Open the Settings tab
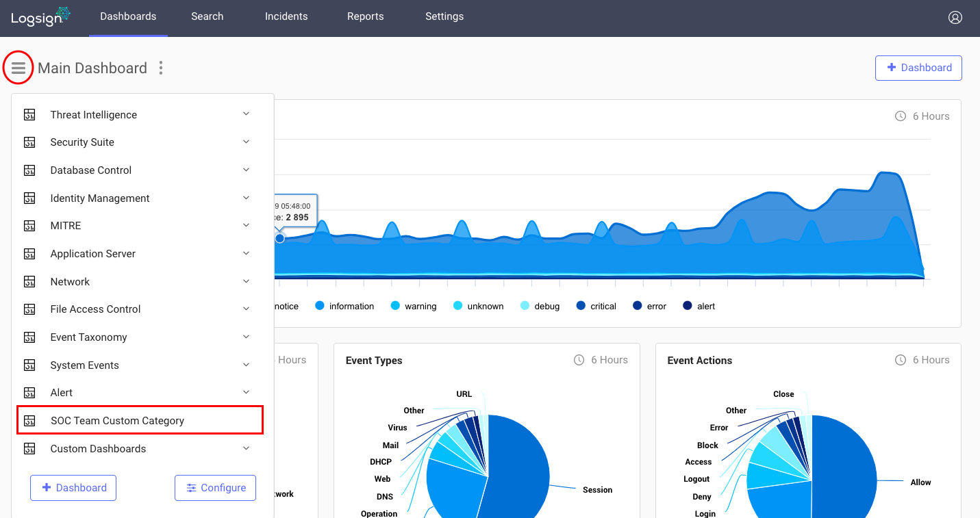980x518 pixels. pos(444,17)
